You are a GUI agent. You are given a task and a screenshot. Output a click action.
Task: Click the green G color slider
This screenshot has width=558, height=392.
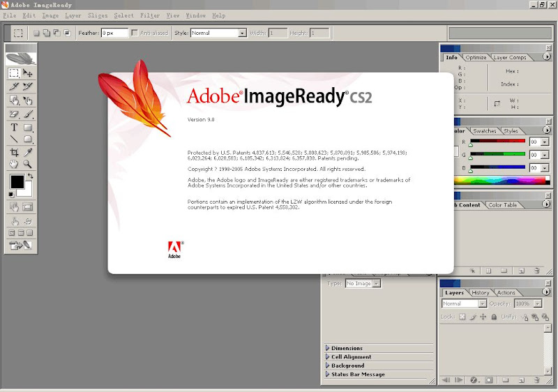click(x=497, y=154)
